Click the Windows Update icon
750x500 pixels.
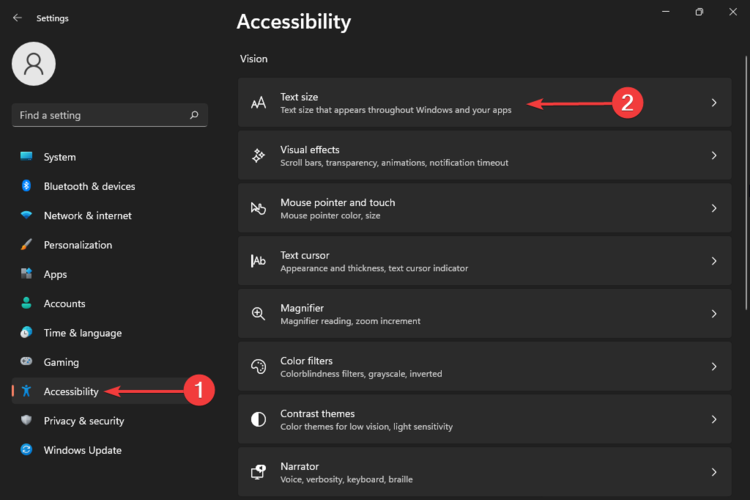click(26, 450)
